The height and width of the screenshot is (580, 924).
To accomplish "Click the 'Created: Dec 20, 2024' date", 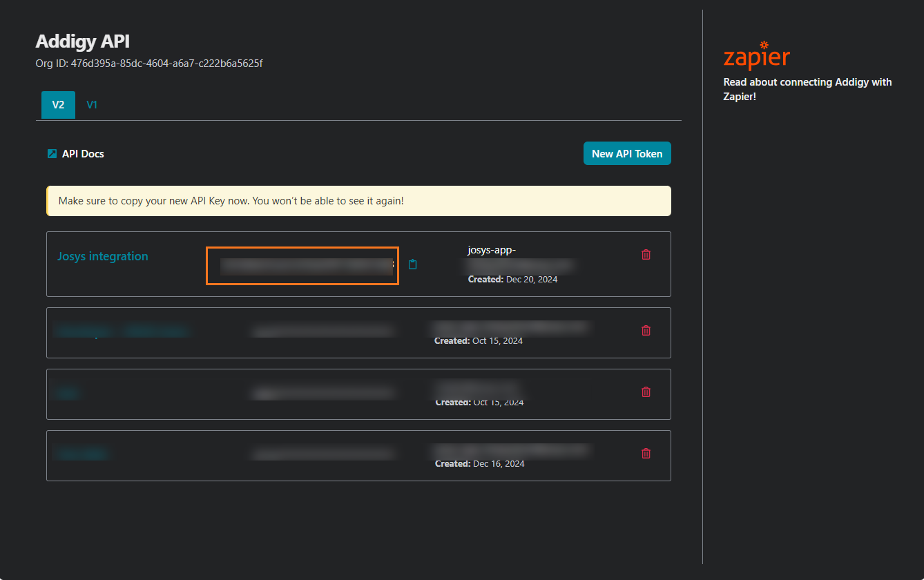I will point(512,280).
